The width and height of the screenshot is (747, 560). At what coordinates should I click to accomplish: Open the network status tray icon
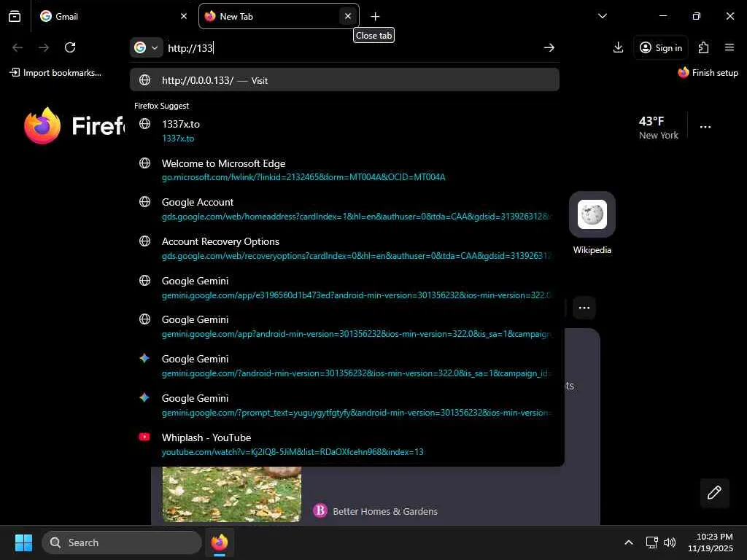coord(651,542)
